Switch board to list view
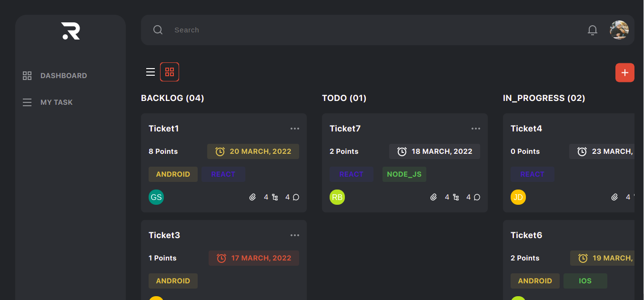The height and width of the screenshot is (300, 644). click(151, 71)
